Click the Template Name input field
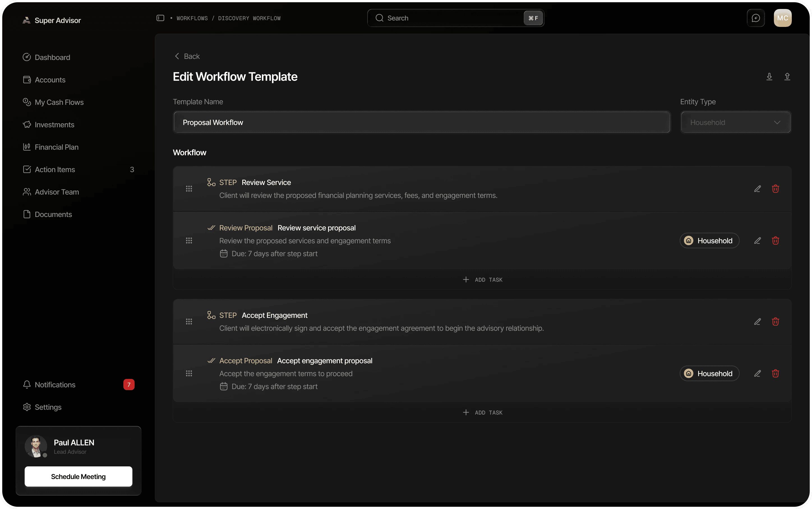 point(422,122)
